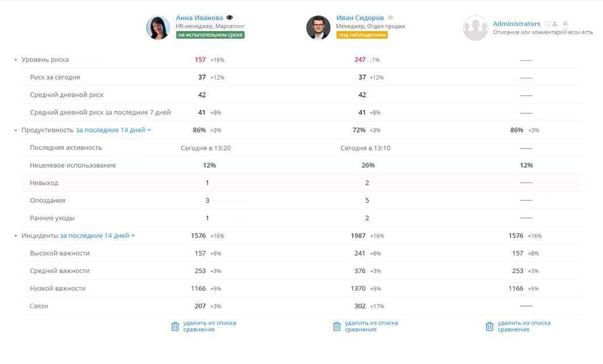Click the Administrators group avatar icon
Image resolution: width=603 pixels, height=364 pixels.
click(x=476, y=27)
